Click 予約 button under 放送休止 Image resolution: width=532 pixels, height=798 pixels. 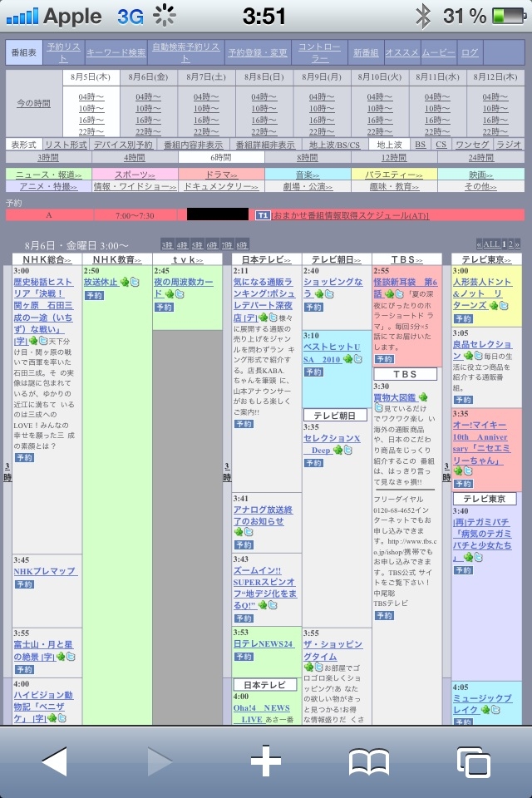click(94, 295)
